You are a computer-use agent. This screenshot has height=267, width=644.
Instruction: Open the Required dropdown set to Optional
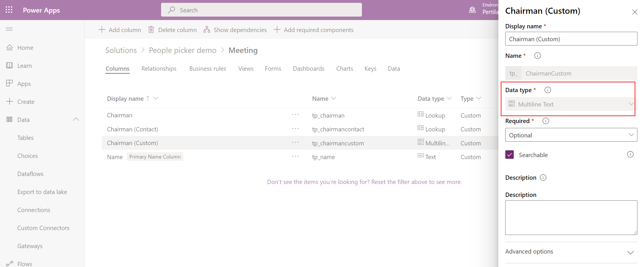click(x=571, y=135)
